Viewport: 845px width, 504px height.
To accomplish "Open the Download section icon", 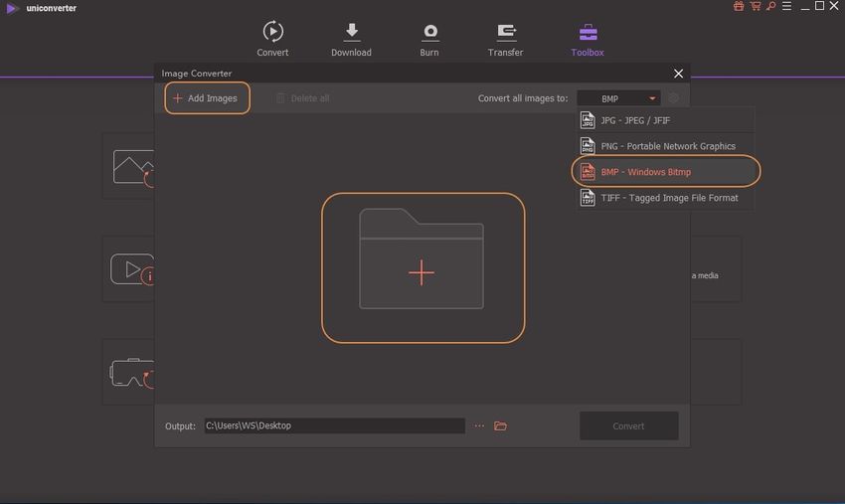I will click(x=351, y=32).
